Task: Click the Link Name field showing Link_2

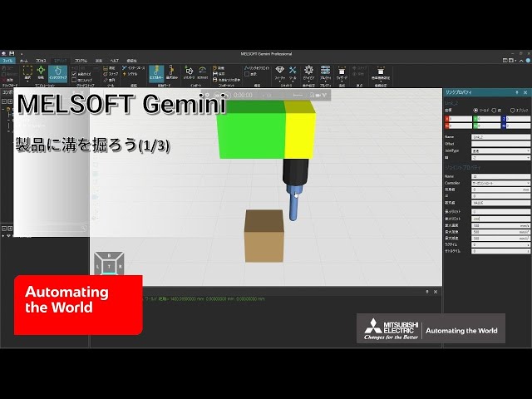Action: click(x=500, y=137)
